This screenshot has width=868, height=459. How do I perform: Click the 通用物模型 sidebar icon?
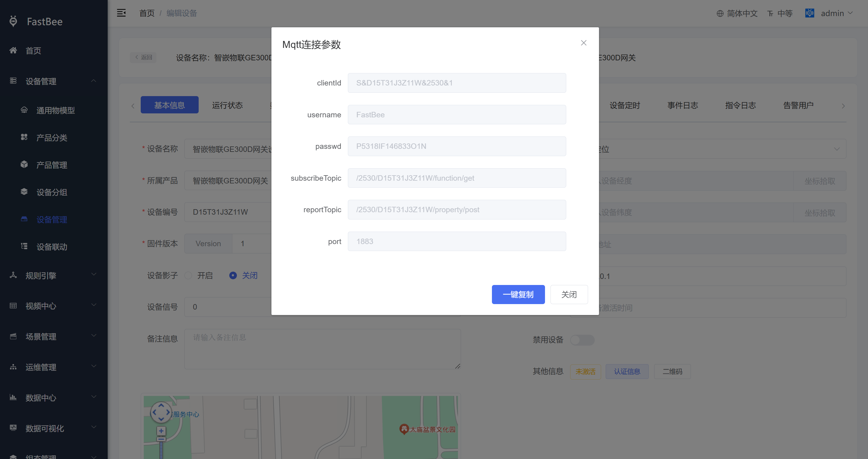pyautogui.click(x=24, y=110)
